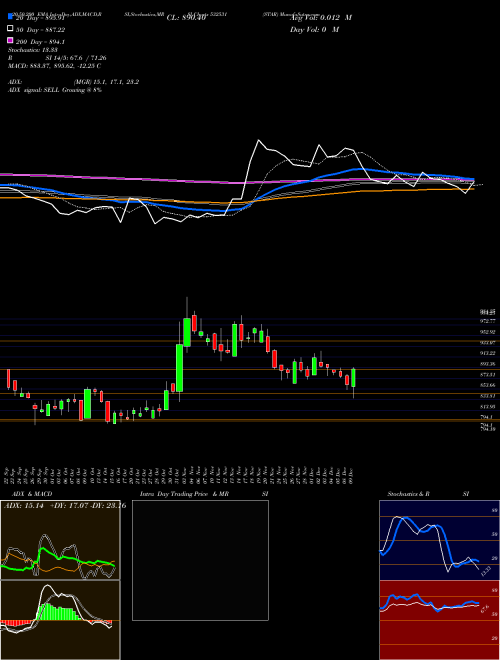The height and width of the screenshot is (660, 500).
Task: Click the last green candlestick on the chart
Action: click(354, 378)
